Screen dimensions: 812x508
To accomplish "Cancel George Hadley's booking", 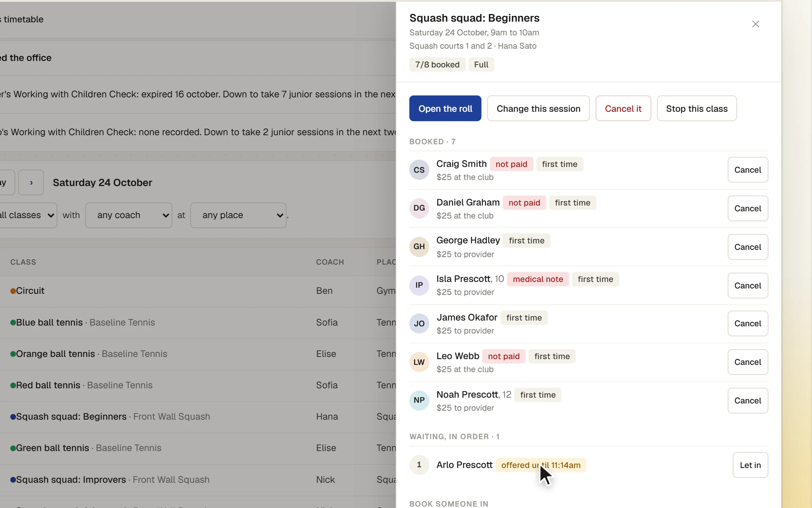I will [748, 247].
